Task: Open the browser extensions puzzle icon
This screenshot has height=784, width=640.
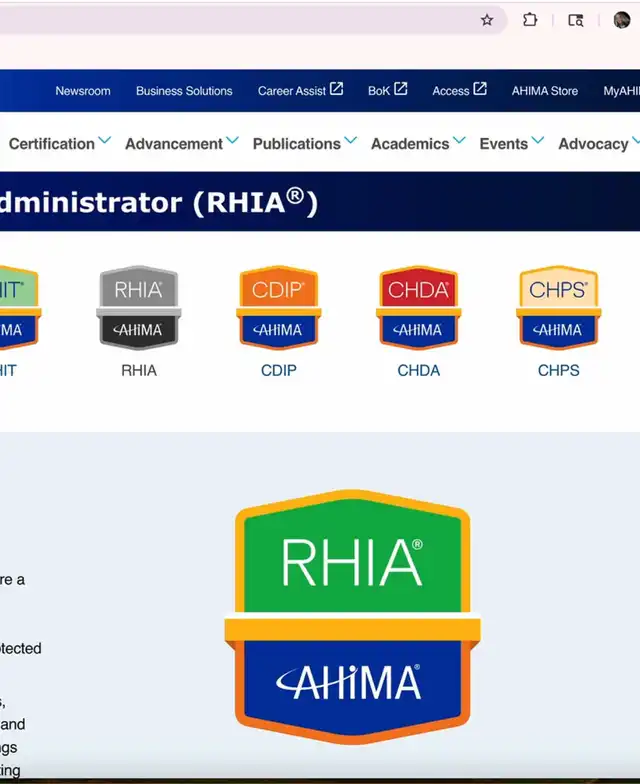Action: pos(530,20)
